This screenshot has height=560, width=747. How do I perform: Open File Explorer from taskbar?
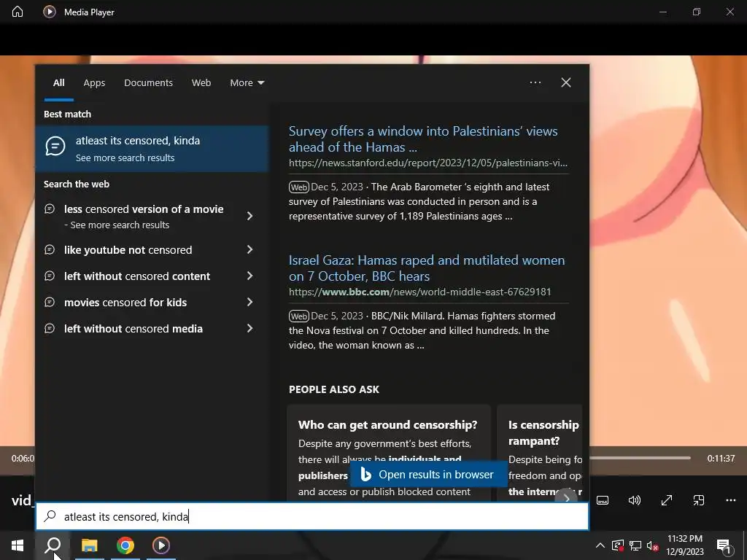click(89, 545)
